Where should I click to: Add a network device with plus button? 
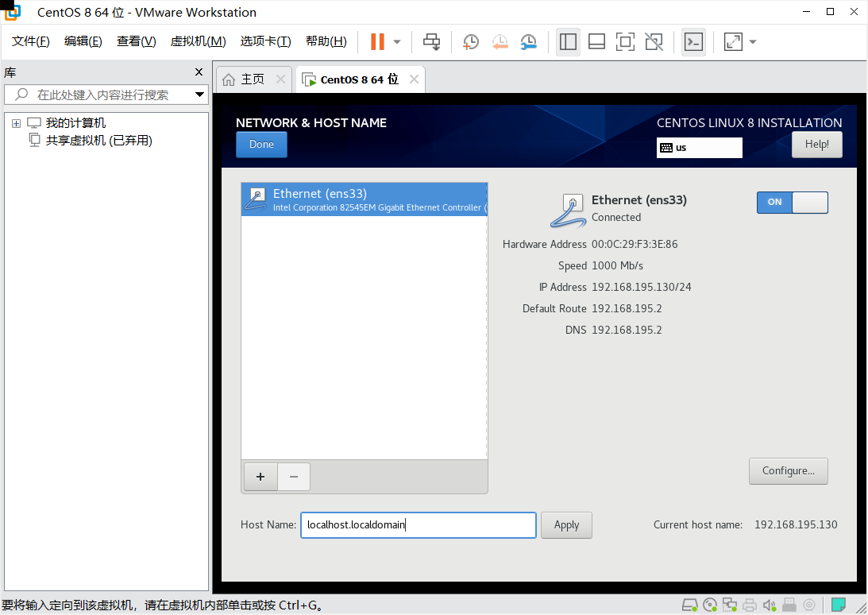tap(260, 477)
